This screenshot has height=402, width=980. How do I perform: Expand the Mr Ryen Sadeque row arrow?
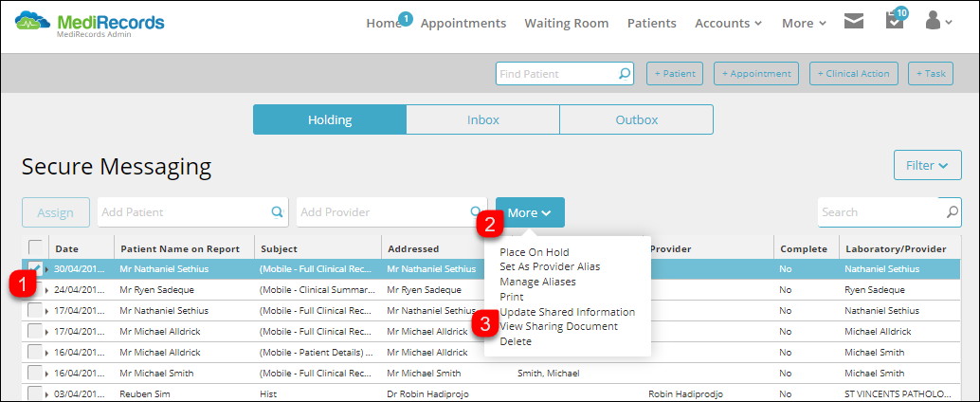point(46,290)
